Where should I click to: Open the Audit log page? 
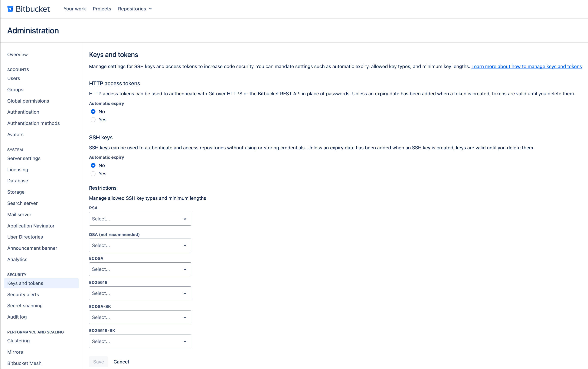pyautogui.click(x=17, y=317)
